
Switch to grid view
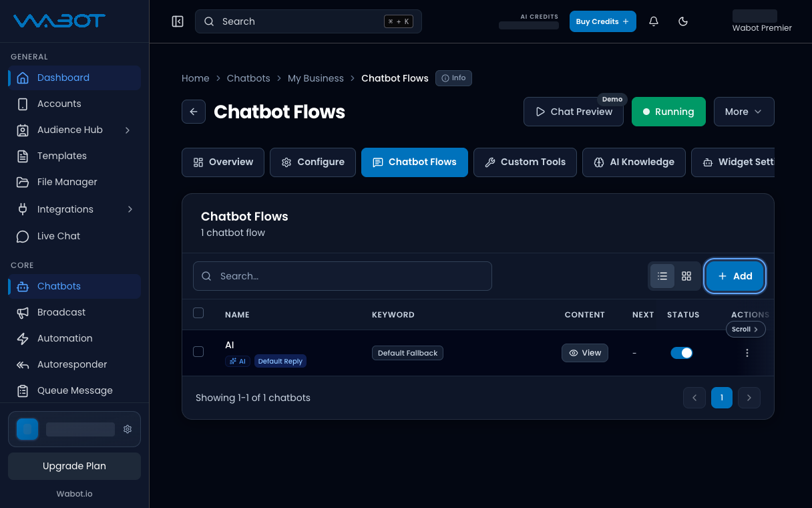tap(686, 276)
